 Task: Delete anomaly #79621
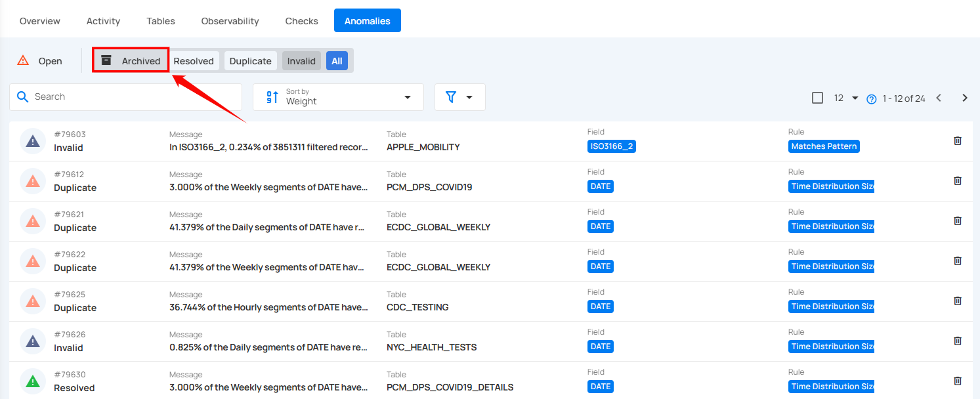pos(958,220)
